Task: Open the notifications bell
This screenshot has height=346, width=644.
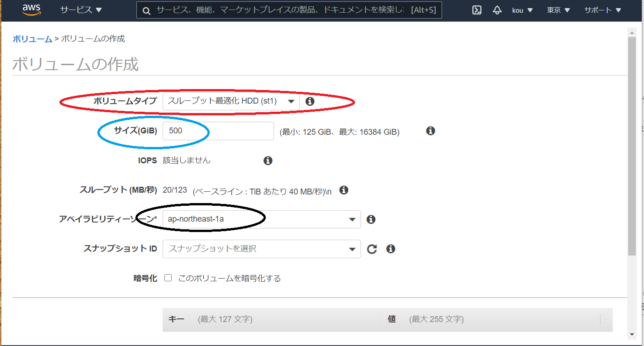Action: [497, 10]
